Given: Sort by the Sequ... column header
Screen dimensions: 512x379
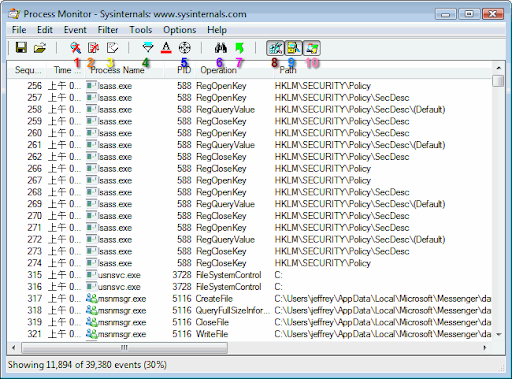Looking at the screenshot, I should point(27,70).
